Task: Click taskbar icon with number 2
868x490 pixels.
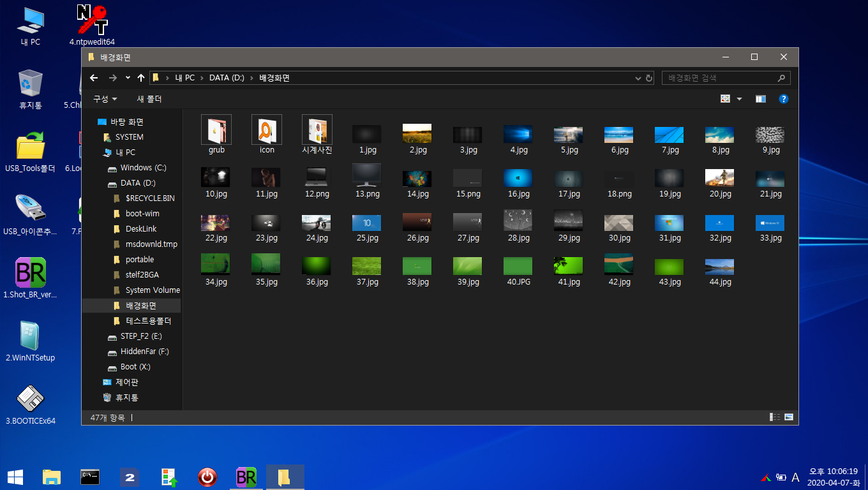Action: pos(129,477)
